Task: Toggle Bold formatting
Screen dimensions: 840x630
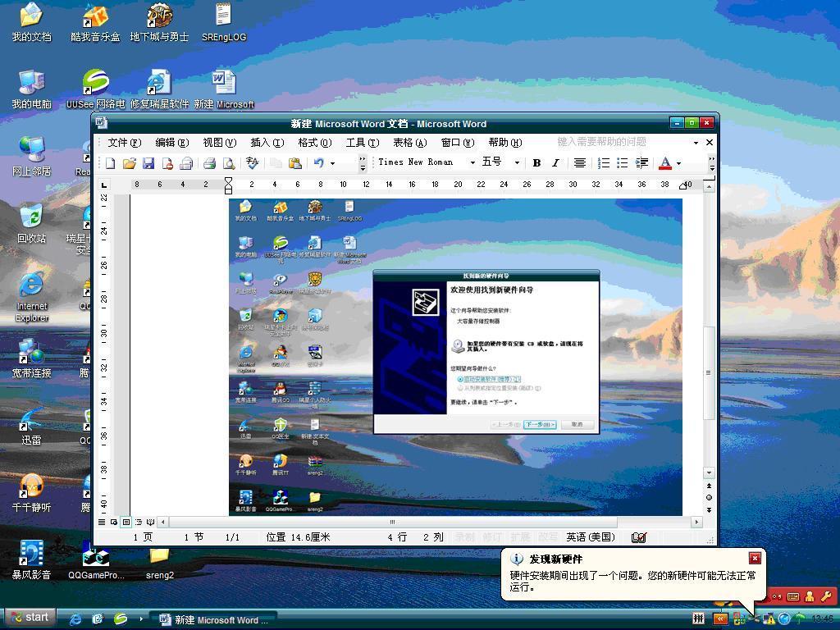Action: 536,163
